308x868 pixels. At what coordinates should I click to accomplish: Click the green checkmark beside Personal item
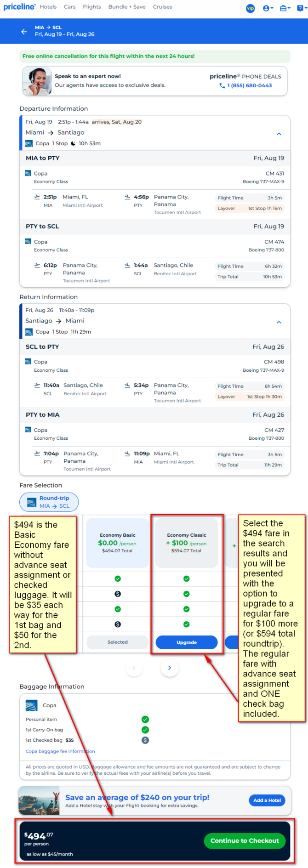[145, 720]
